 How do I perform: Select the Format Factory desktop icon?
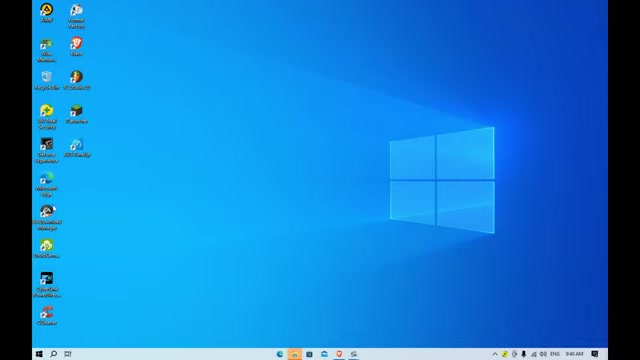(76, 16)
